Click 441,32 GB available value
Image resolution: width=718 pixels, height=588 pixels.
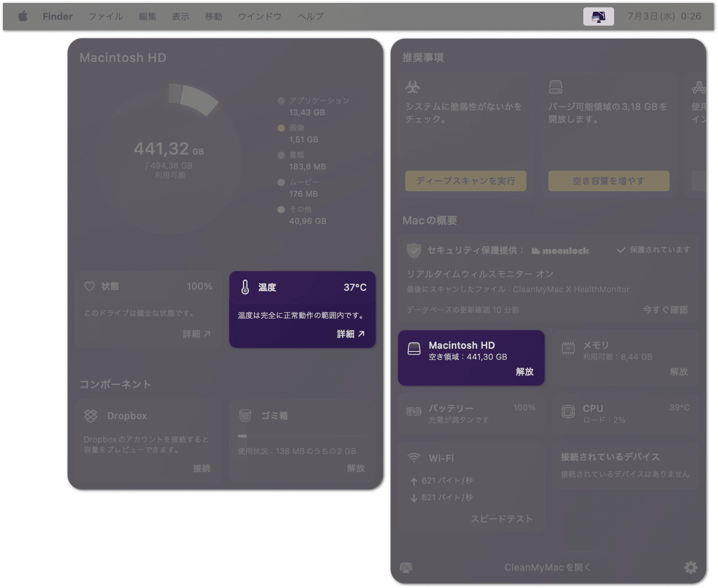tap(169, 149)
